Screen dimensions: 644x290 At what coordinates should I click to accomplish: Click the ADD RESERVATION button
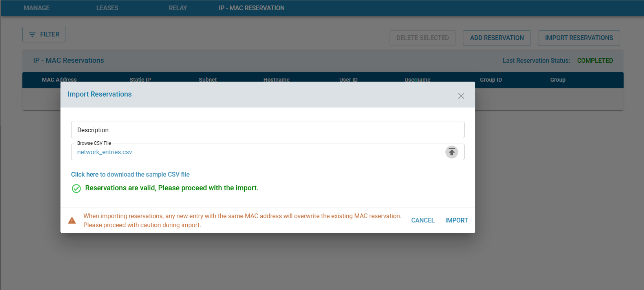pyautogui.click(x=497, y=38)
